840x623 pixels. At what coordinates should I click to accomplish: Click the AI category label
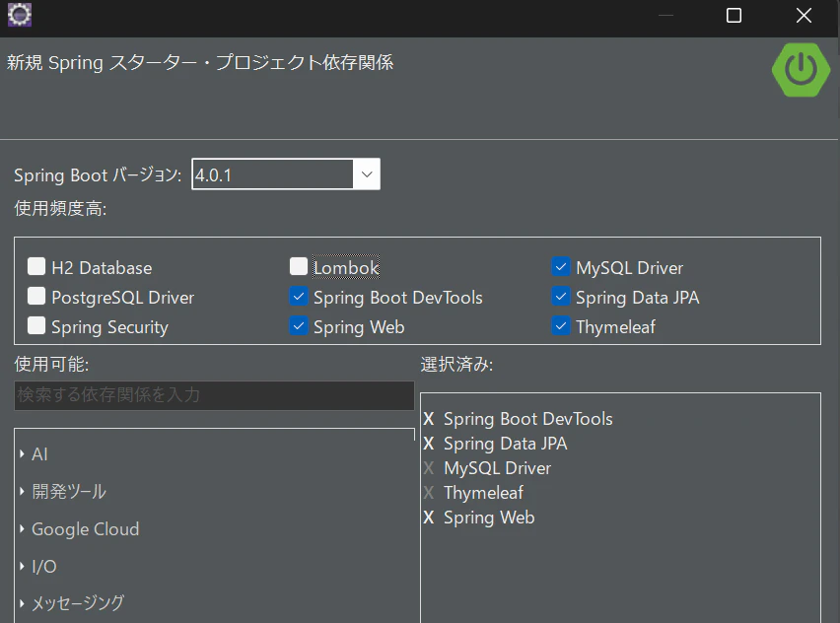[x=39, y=454]
